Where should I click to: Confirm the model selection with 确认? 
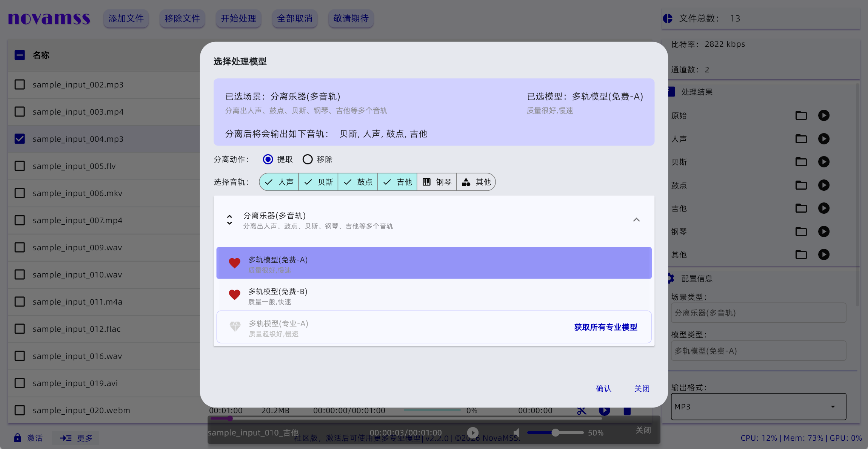pos(603,388)
